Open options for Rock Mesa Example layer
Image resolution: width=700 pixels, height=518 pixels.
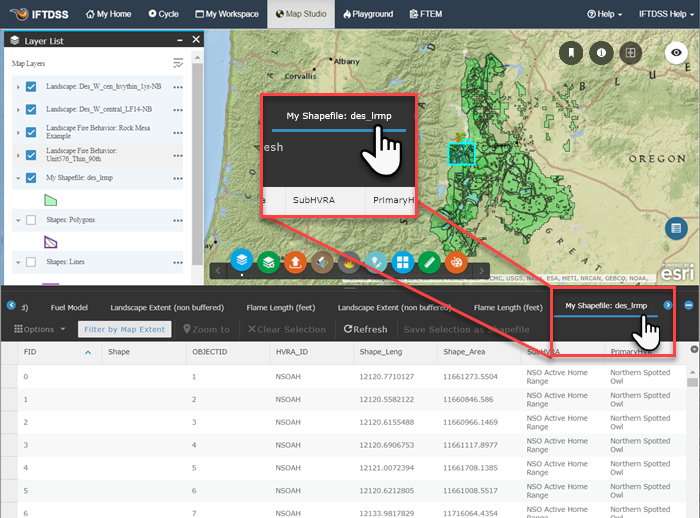178,133
